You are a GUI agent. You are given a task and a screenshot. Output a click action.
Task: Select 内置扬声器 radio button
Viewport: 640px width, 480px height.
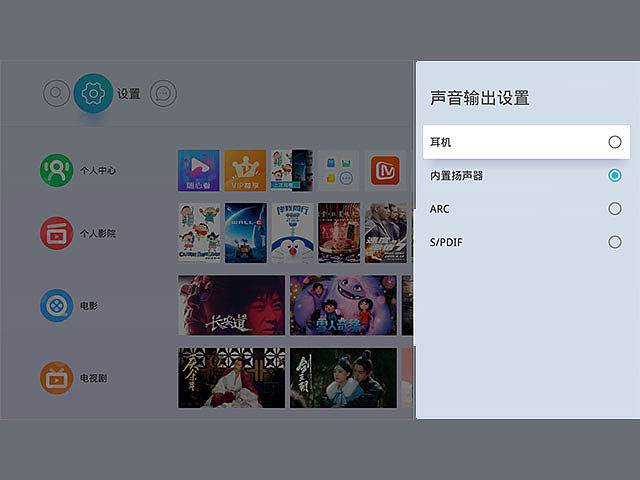click(x=615, y=176)
